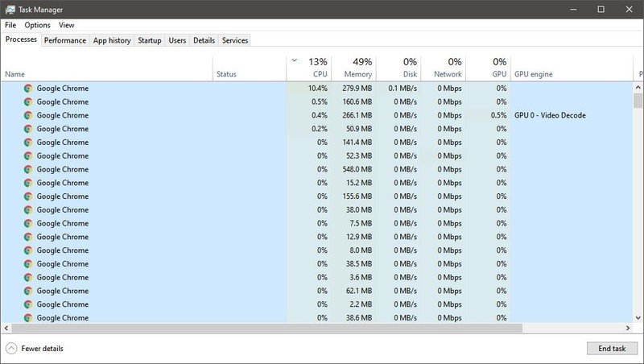The image size is (644, 364).
Task: Click the GPU 0 - Video Decode cell
Action: [x=550, y=115]
